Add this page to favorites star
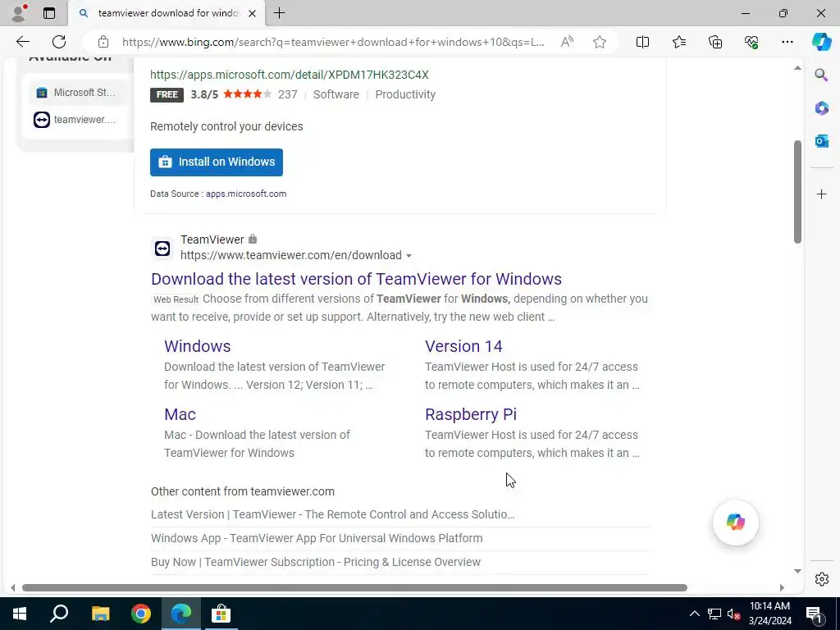The width and height of the screenshot is (840, 630). pyautogui.click(x=600, y=42)
